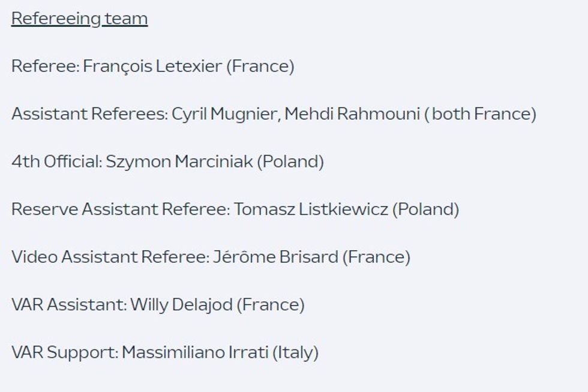This screenshot has width=588, height=392.
Task: Select the name Massimiliano Irrati
Action: 194,352
